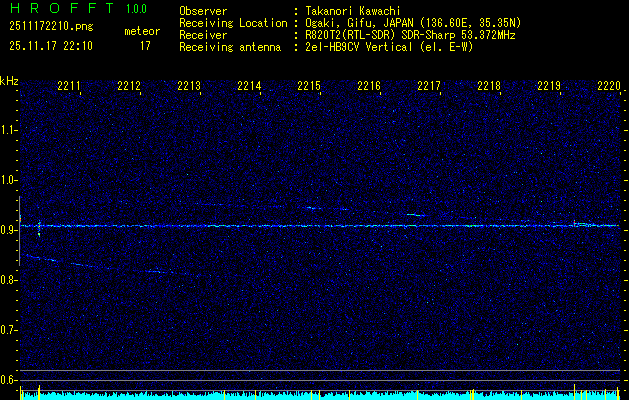Select the 0.6 frequency axis label
Viewport: 629px width, 400px height.
(9, 380)
